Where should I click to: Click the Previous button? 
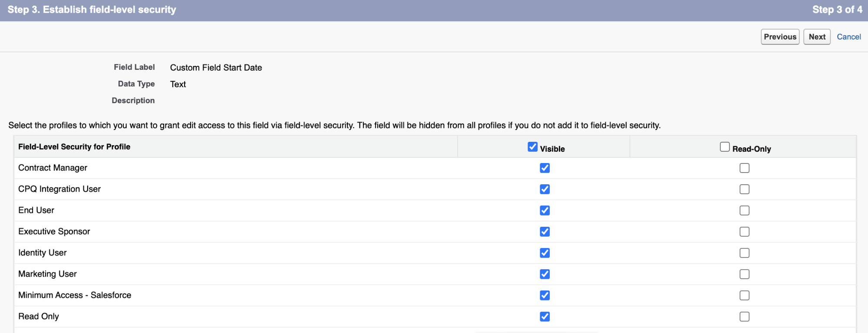tap(780, 37)
